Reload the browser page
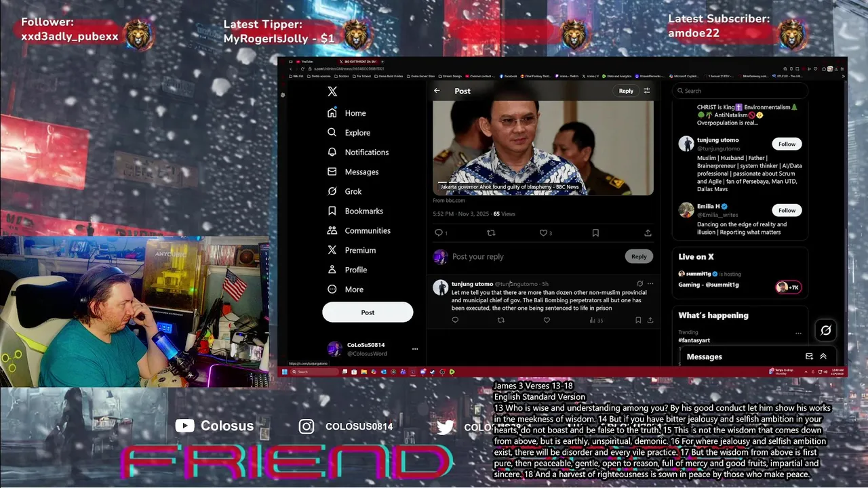This screenshot has width=868, height=488. pos(302,68)
